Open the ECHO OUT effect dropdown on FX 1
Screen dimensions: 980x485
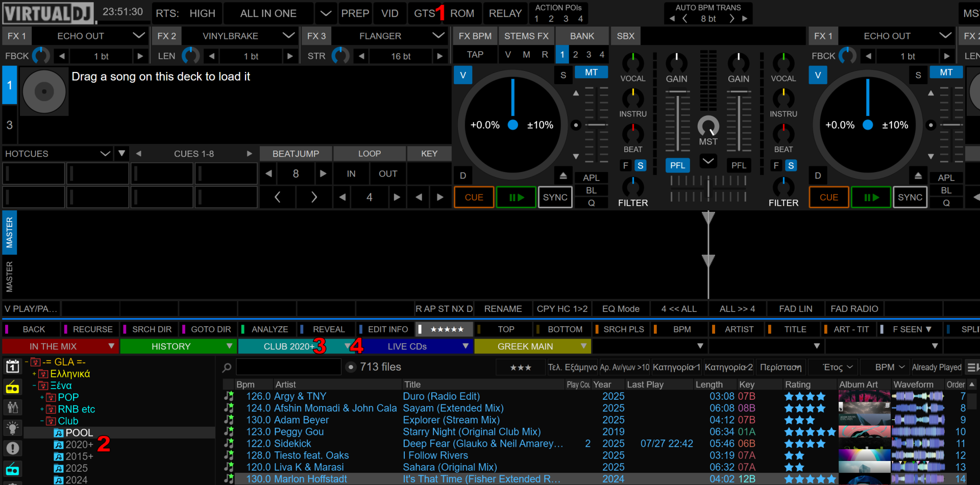(138, 36)
